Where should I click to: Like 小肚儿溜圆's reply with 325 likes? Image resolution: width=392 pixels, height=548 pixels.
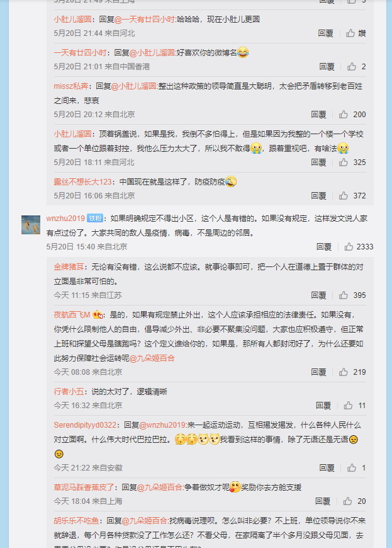pos(343,162)
